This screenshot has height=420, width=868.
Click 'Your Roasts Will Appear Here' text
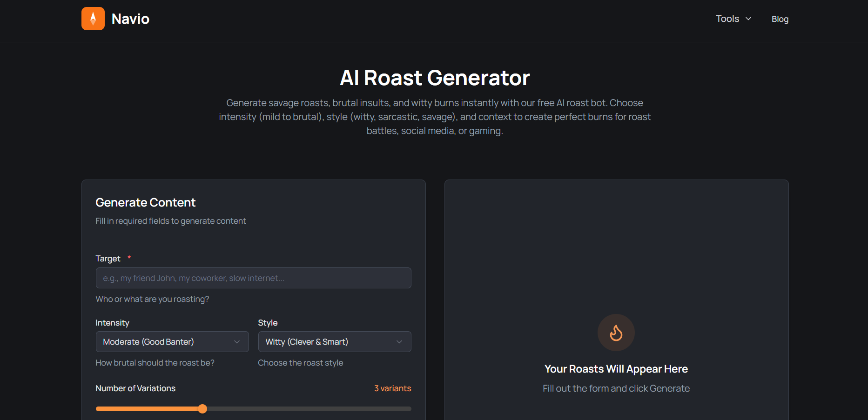tap(616, 369)
